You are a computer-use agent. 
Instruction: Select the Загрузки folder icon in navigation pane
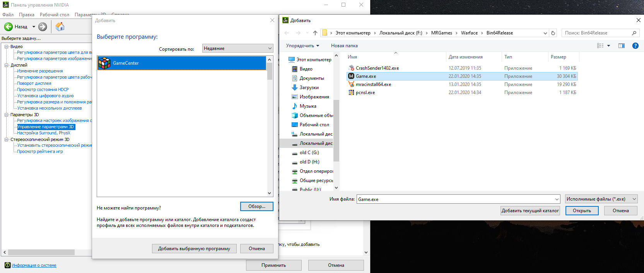click(295, 88)
